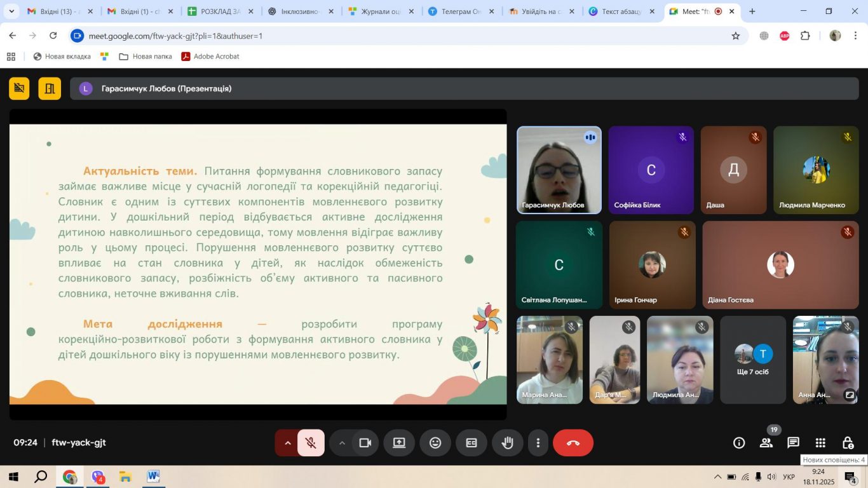Click the red leave call button
The image size is (868, 488).
(573, 443)
